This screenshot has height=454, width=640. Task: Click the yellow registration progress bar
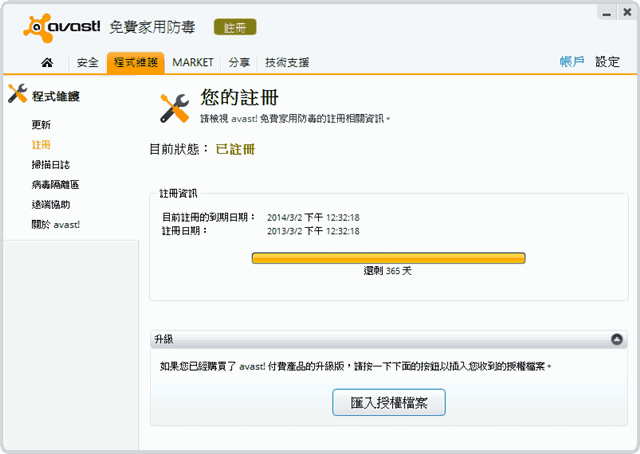(x=389, y=258)
